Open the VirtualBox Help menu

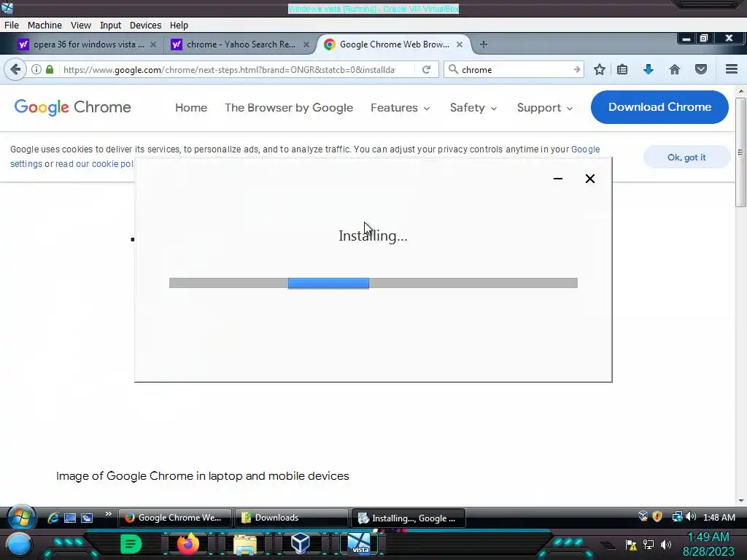tap(179, 26)
